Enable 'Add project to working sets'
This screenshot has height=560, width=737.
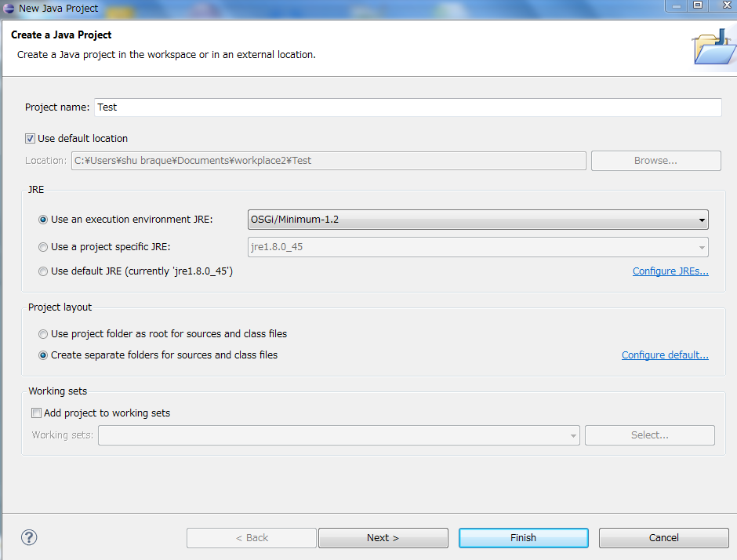tap(36, 413)
